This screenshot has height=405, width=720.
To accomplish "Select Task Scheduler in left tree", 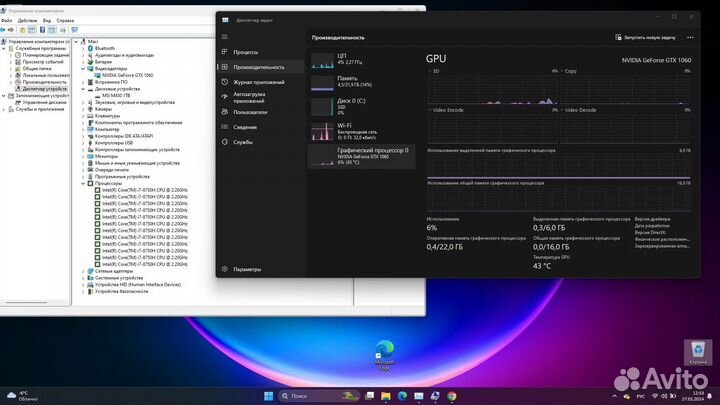I will tap(45, 55).
